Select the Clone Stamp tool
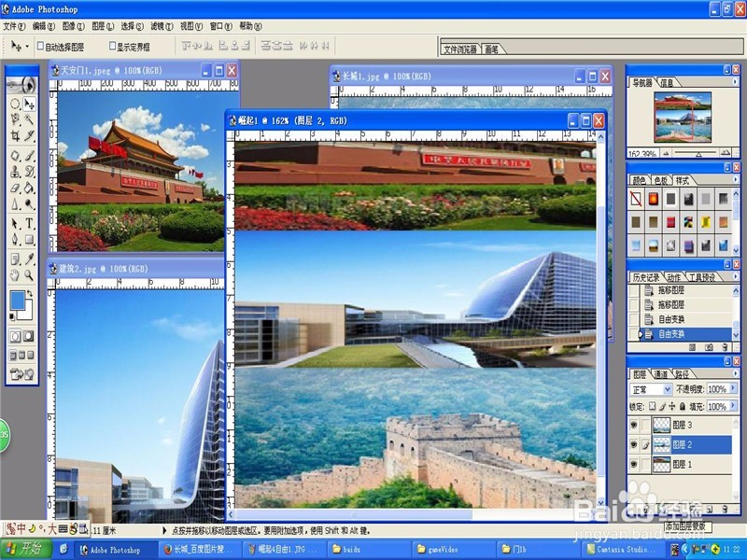 tap(15, 172)
